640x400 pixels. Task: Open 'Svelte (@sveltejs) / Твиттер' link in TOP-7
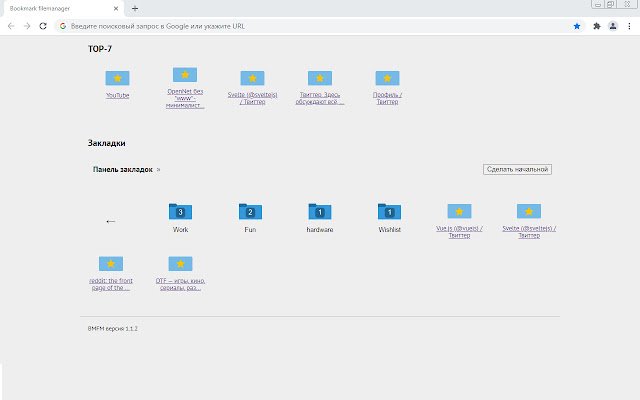click(x=252, y=98)
